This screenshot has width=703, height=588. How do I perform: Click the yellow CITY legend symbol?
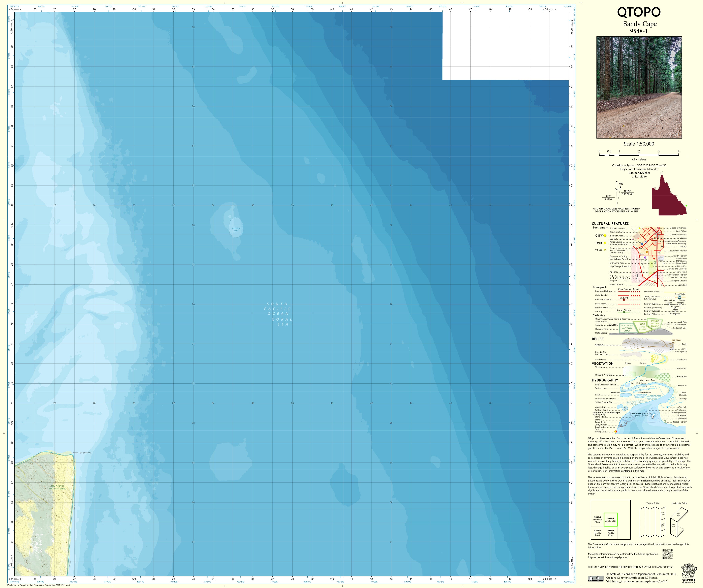pos(605,236)
